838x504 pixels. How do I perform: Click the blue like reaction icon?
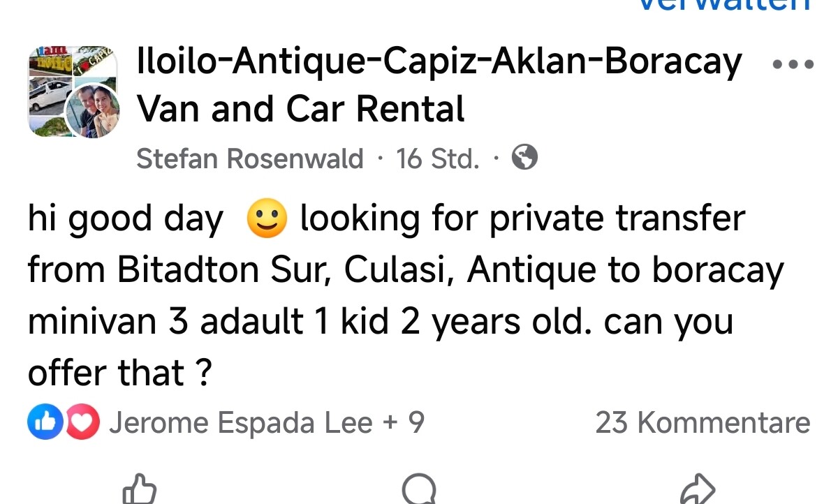coord(45,423)
